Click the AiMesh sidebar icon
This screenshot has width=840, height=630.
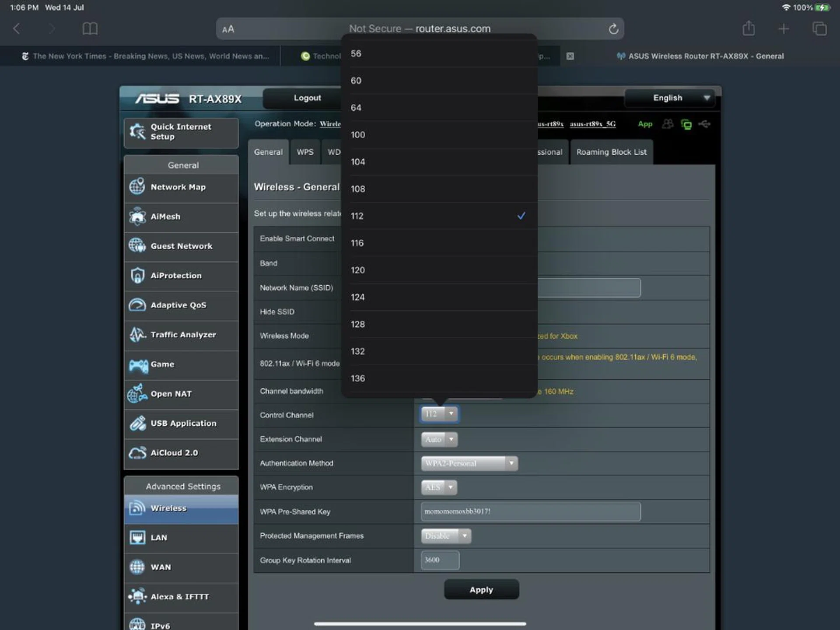tap(137, 216)
